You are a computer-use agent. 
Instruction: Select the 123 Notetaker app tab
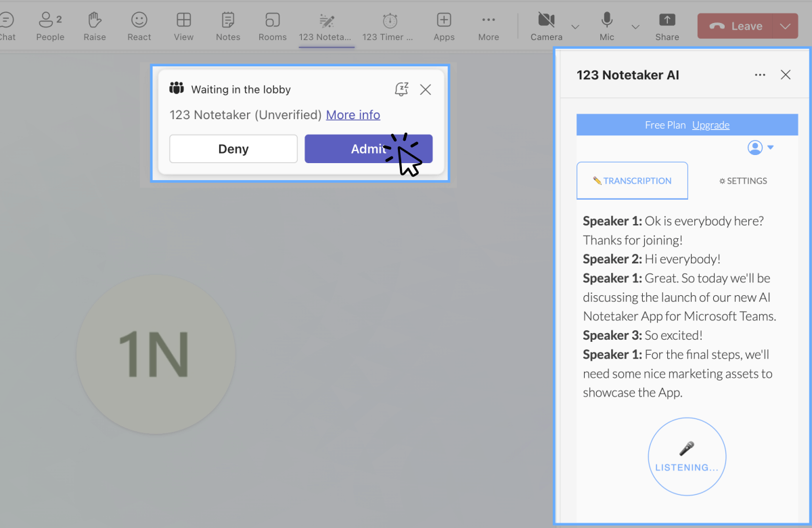tap(326, 27)
